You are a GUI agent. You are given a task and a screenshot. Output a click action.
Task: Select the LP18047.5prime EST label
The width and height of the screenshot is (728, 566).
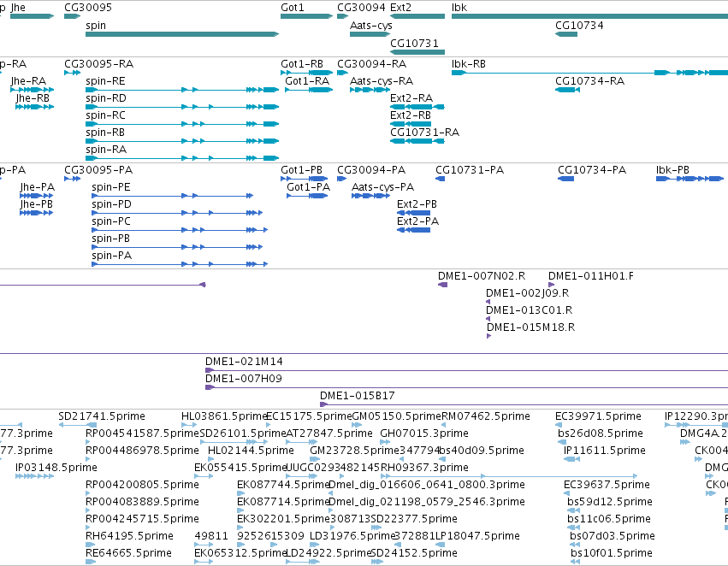pos(477,536)
